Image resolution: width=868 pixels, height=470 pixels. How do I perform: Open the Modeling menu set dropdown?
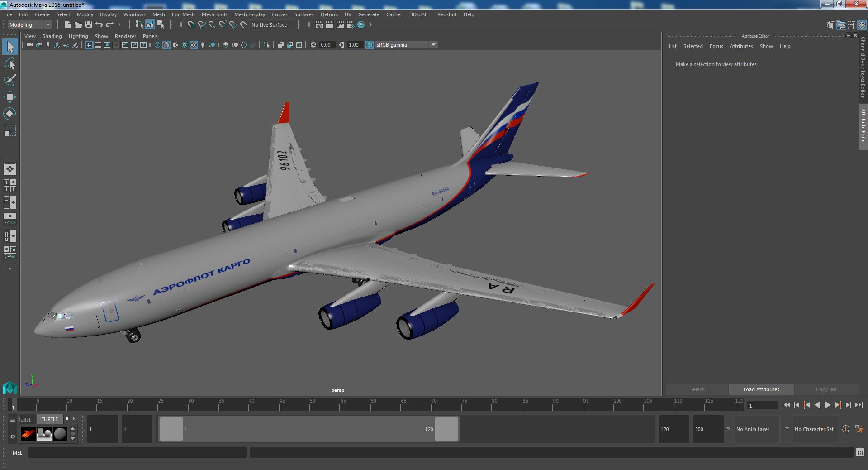(30, 25)
